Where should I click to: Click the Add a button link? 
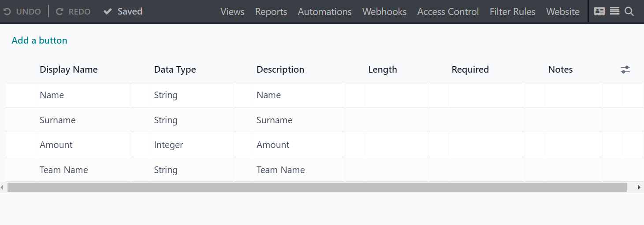pyautogui.click(x=40, y=41)
